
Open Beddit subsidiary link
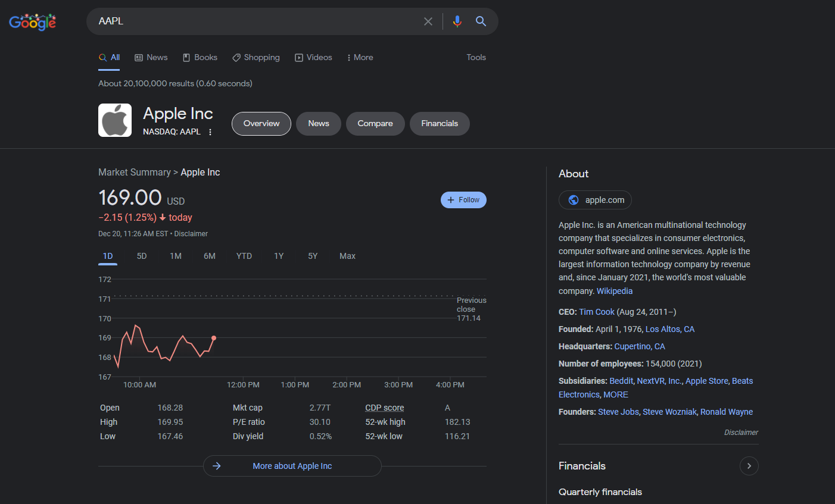pyautogui.click(x=621, y=381)
